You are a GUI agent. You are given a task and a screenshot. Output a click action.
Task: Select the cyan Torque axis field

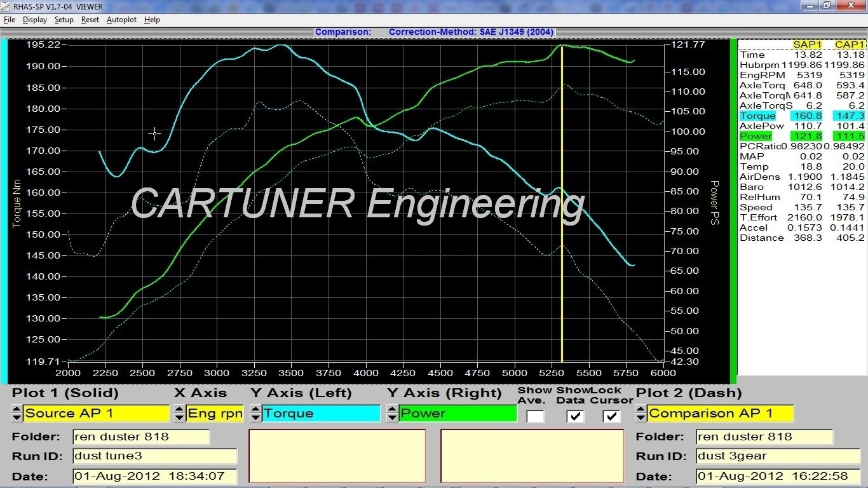tap(321, 414)
